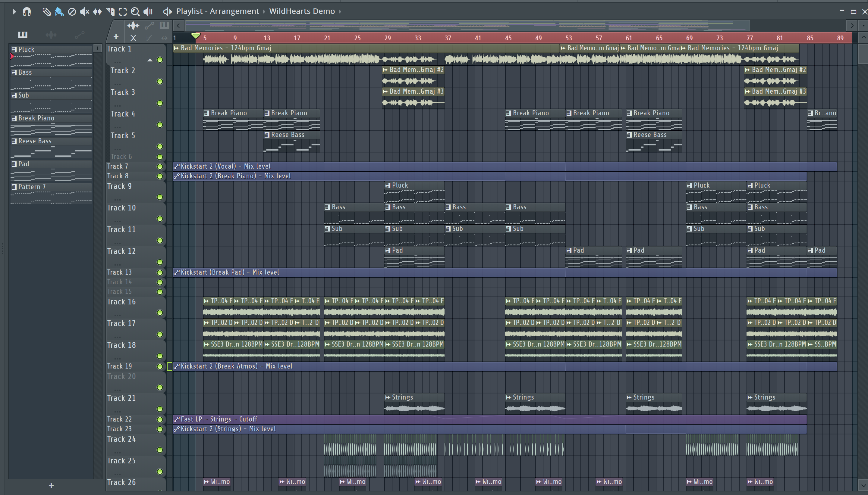Screen dimensions: 868x495
Task: Add new pattern with bottom plus button
Action: click(51, 485)
